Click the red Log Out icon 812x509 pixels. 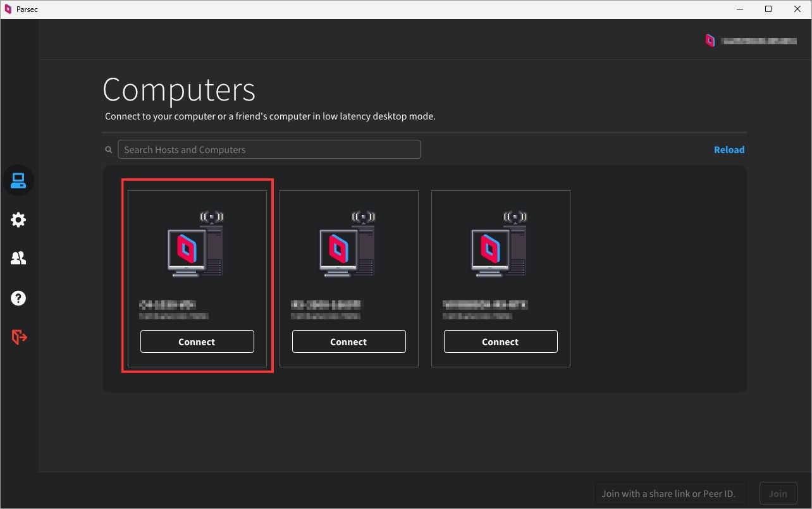(x=19, y=337)
